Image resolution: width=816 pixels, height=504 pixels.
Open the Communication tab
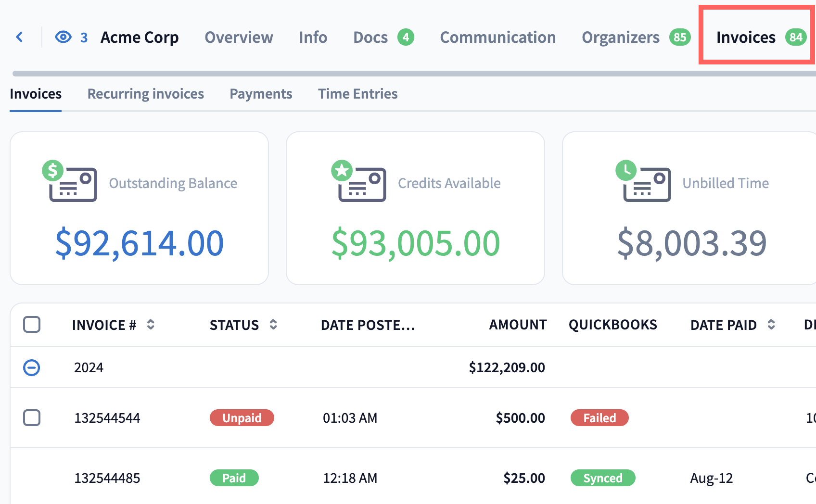coord(497,38)
